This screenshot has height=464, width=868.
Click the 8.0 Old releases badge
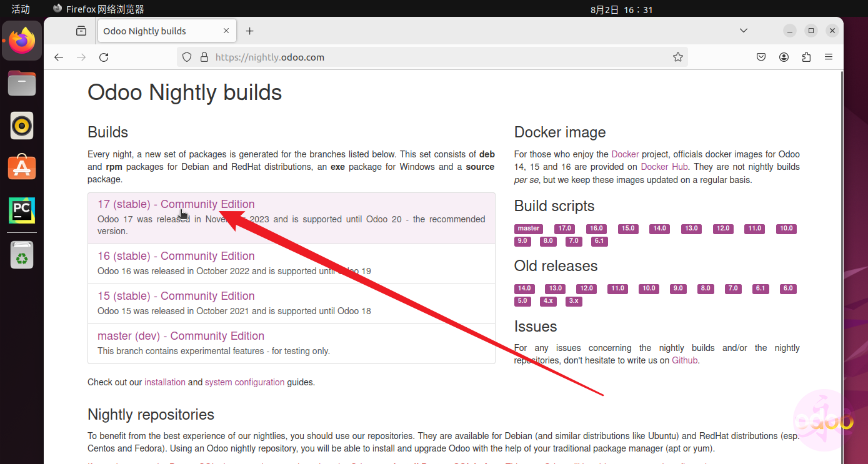(x=706, y=289)
